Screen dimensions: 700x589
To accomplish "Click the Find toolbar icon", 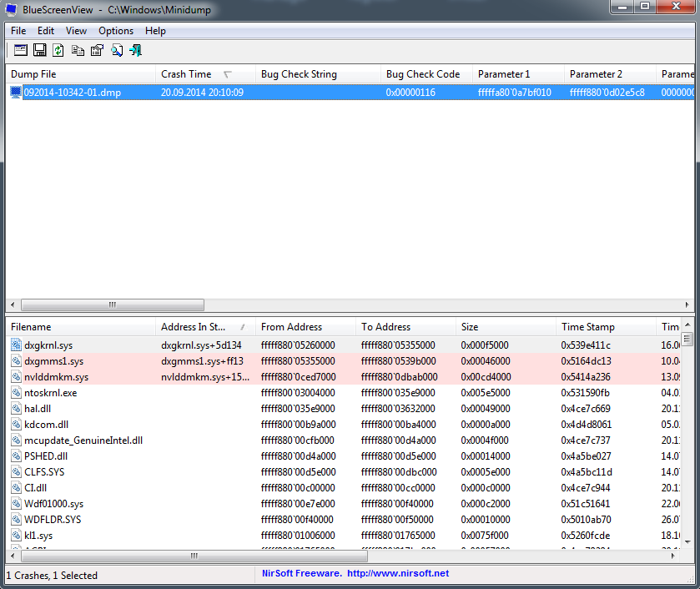I will pyautogui.click(x=117, y=50).
